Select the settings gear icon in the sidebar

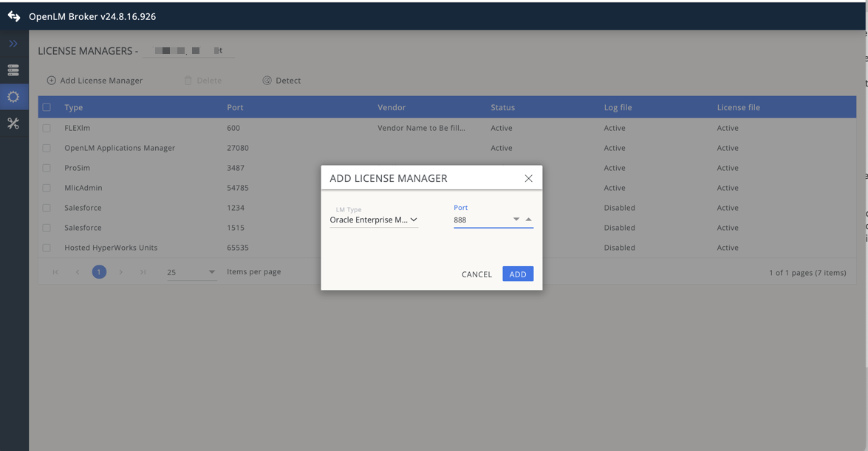coord(13,96)
